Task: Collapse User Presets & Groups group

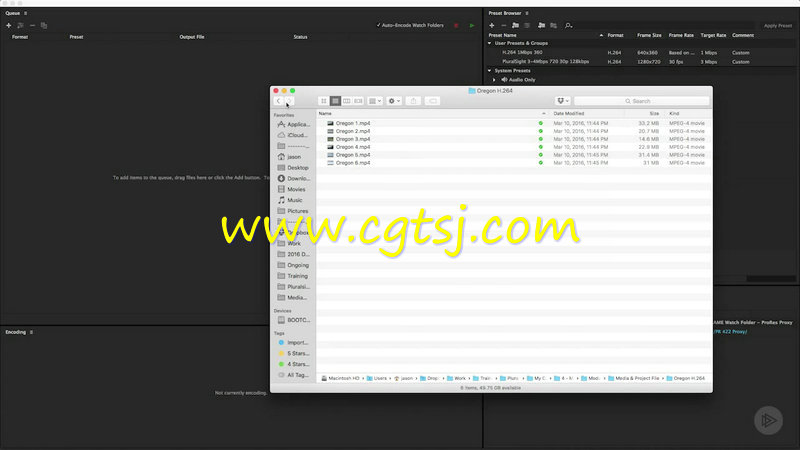Action: (x=489, y=43)
